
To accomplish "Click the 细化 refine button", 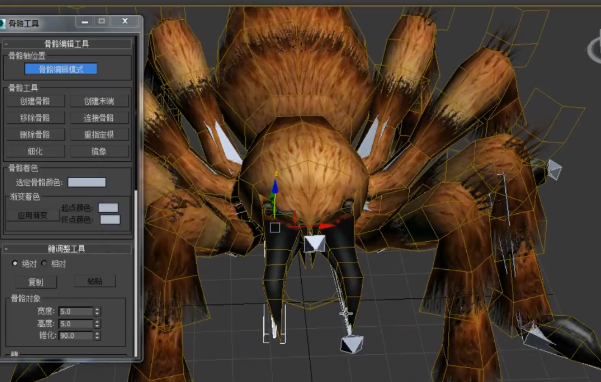I will 35,151.
